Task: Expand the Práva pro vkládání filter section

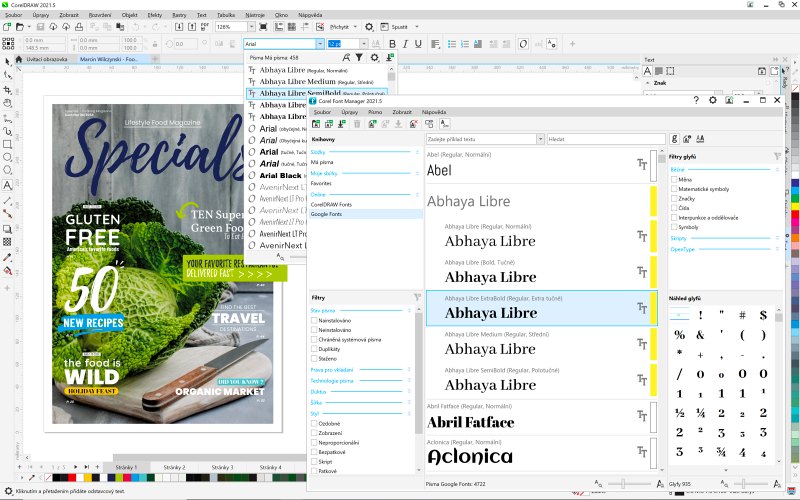Action: tap(409, 369)
